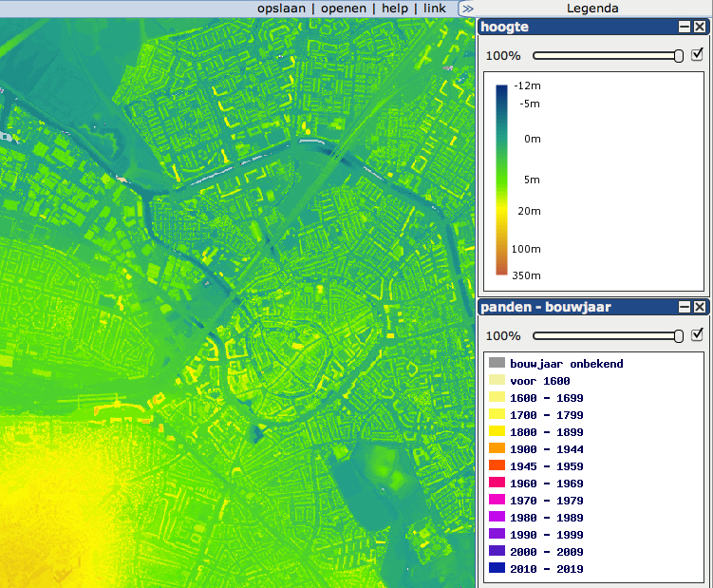The height and width of the screenshot is (588, 713).
Task: Minimize the panden - bouwjaar panel
Action: [x=685, y=307]
